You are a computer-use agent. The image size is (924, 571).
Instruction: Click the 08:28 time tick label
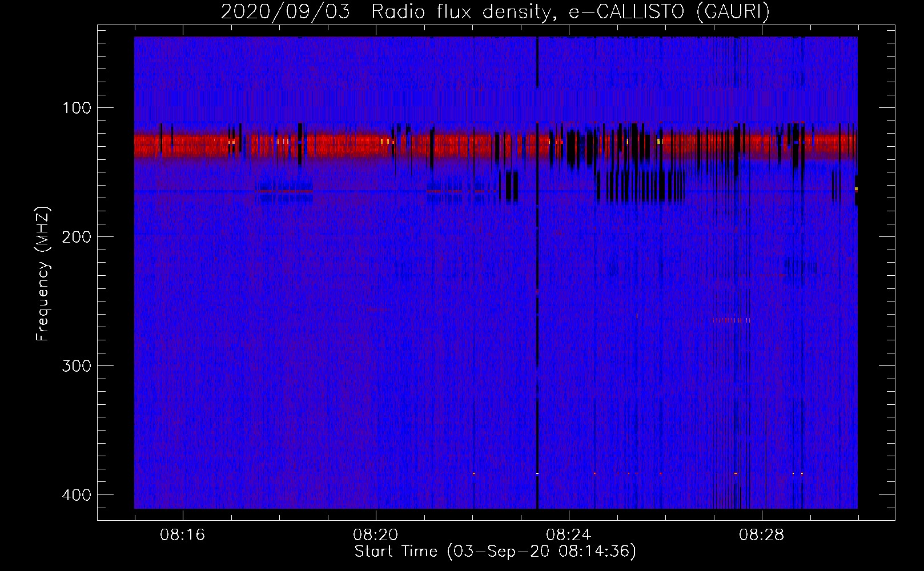point(761,535)
